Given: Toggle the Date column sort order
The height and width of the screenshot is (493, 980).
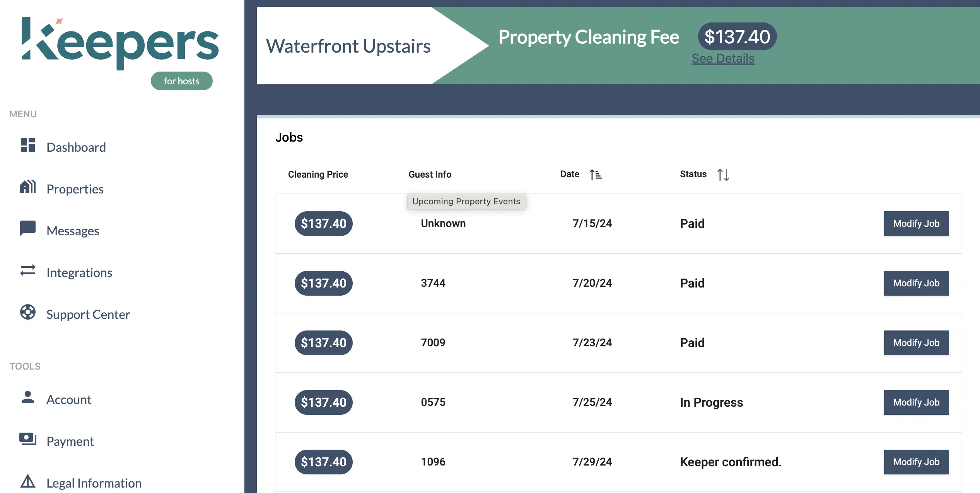Looking at the screenshot, I should click(x=596, y=175).
